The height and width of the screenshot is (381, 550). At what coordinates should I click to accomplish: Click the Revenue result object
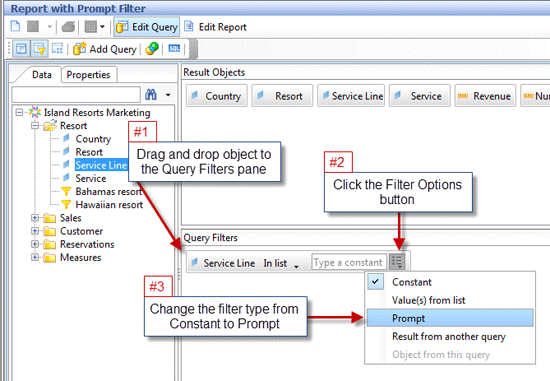[x=485, y=96]
